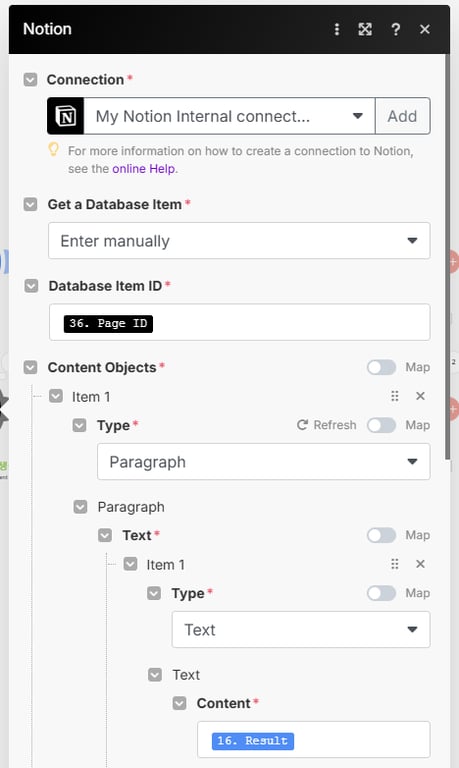Click the lightbulb hint icon
The height and width of the screenshot is (768, 459).
pos(53,149)
